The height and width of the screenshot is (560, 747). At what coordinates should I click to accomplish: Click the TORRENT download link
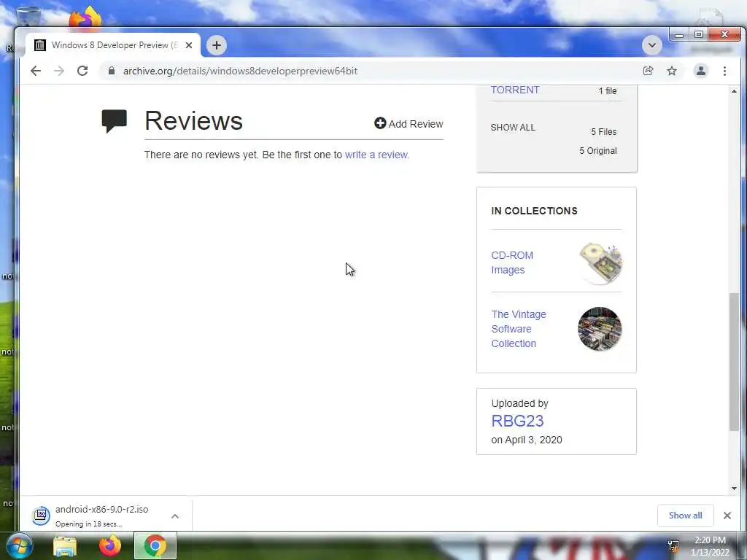point(515,90)
